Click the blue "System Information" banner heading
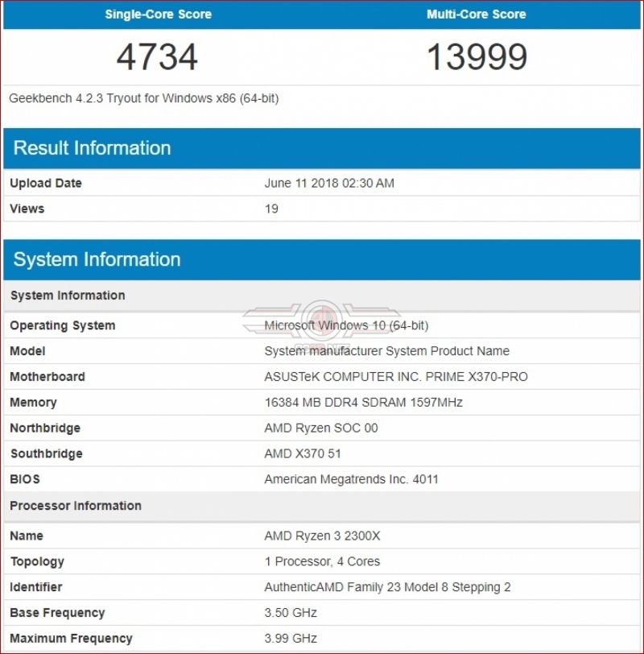The image size is (644, 654). click(x=97, y=259)
